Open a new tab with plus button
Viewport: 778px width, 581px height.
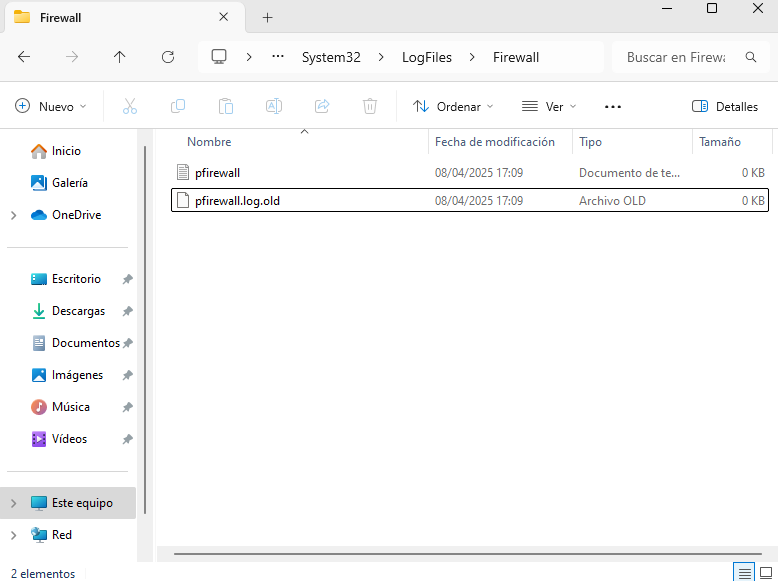tap(267, 18)
